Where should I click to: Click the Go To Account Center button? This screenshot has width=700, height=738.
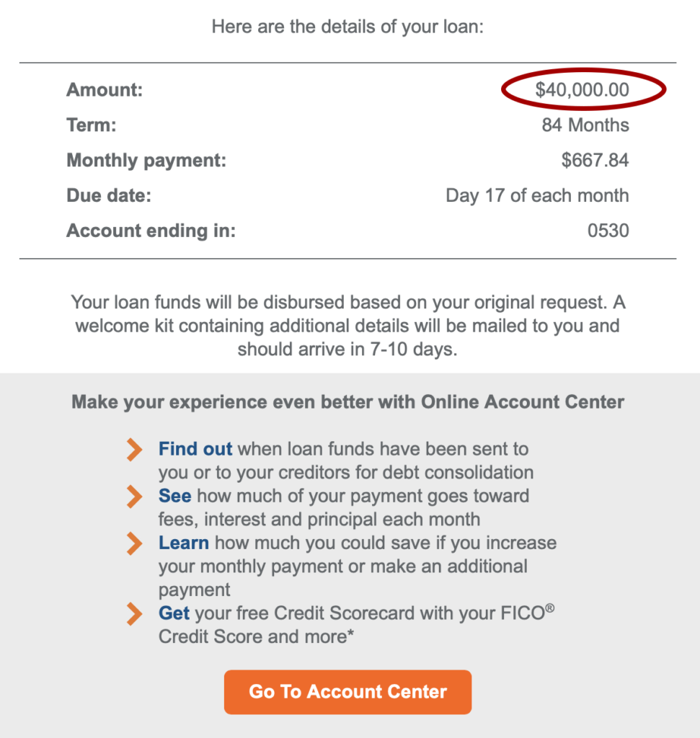pyautogui.click(x=347, y=692)
